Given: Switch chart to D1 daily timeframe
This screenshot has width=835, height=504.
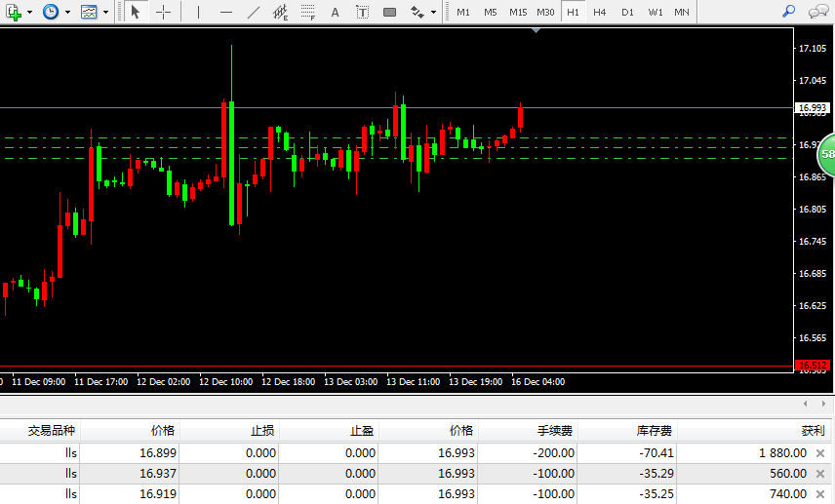Looking at the screenshot, I should [627, 12].
